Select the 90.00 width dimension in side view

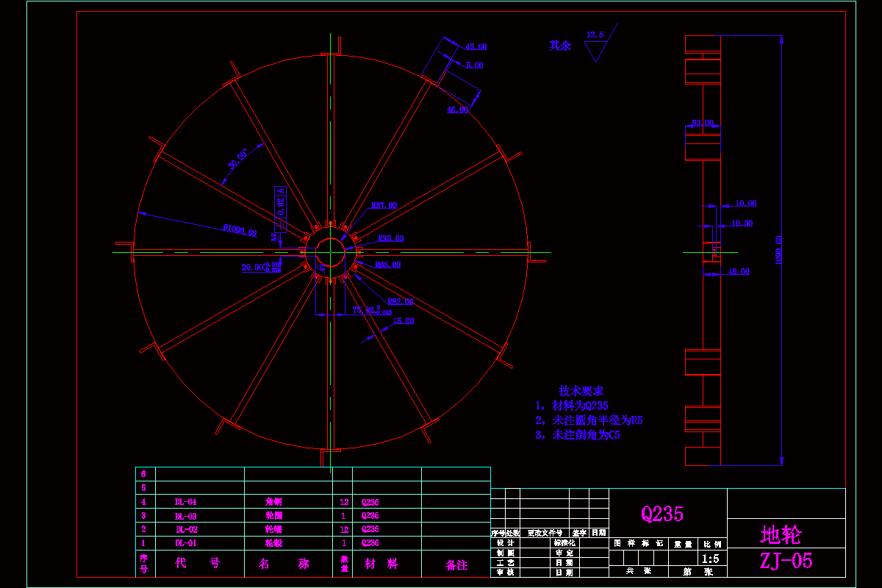(x=703, y=123)
